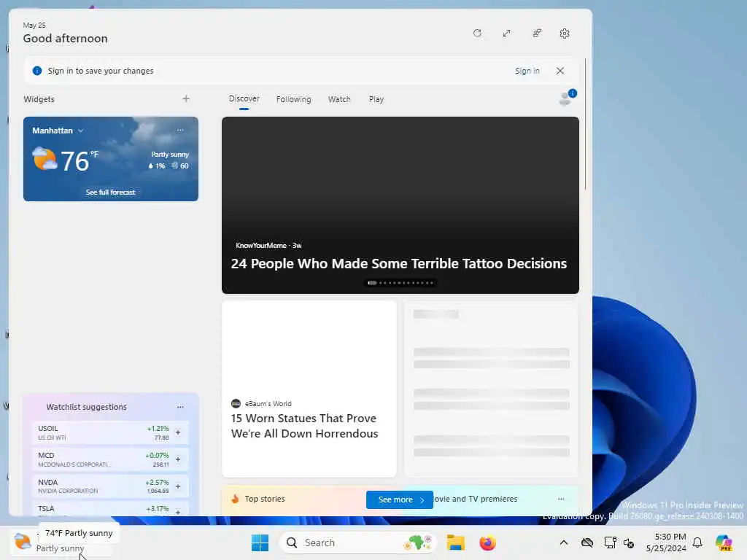The height and width of the screenshot is (560, 747).
Task: Add MCD to watchlist
Action: (178, 459)
